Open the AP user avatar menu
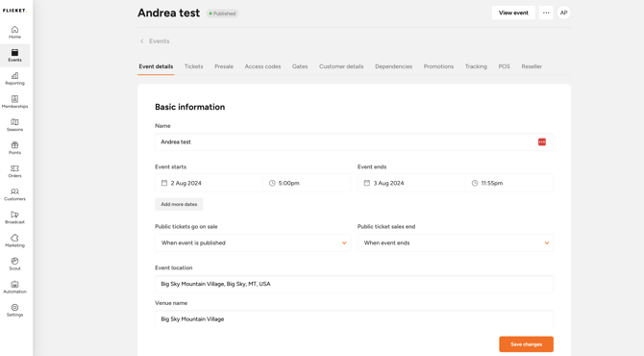 (x=564, y=13)
